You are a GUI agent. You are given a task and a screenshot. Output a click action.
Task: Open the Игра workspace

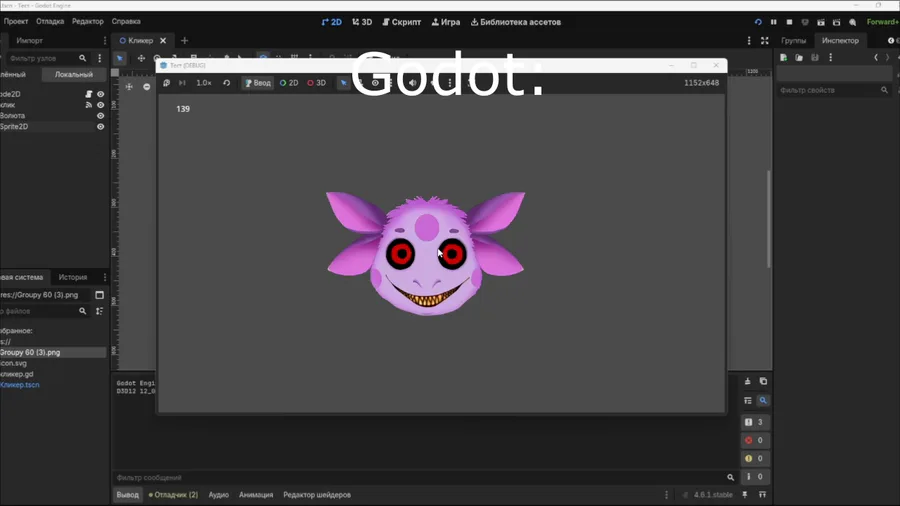click(446, 22)
